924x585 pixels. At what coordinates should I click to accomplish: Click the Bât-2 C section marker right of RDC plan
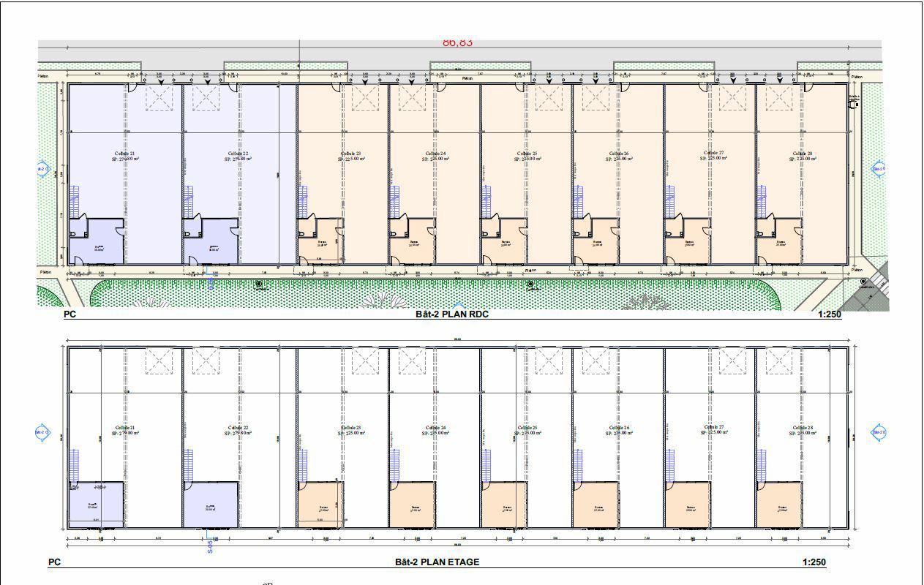pyautogui.click(x=878, y=168)
